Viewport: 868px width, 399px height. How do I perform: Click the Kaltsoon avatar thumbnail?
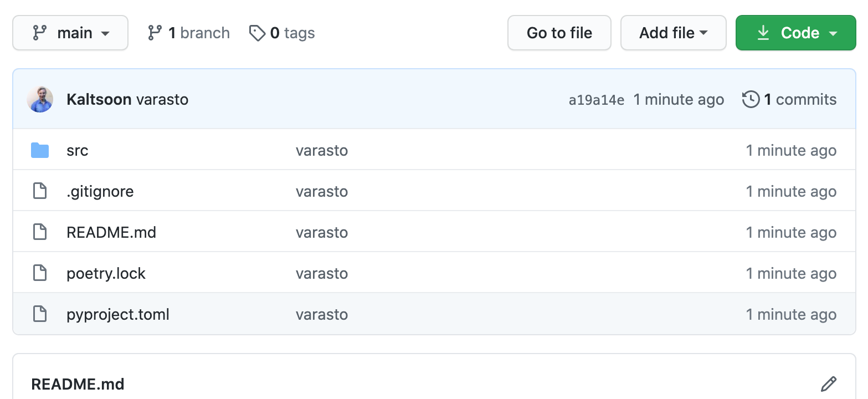click(x=40, y=100)
